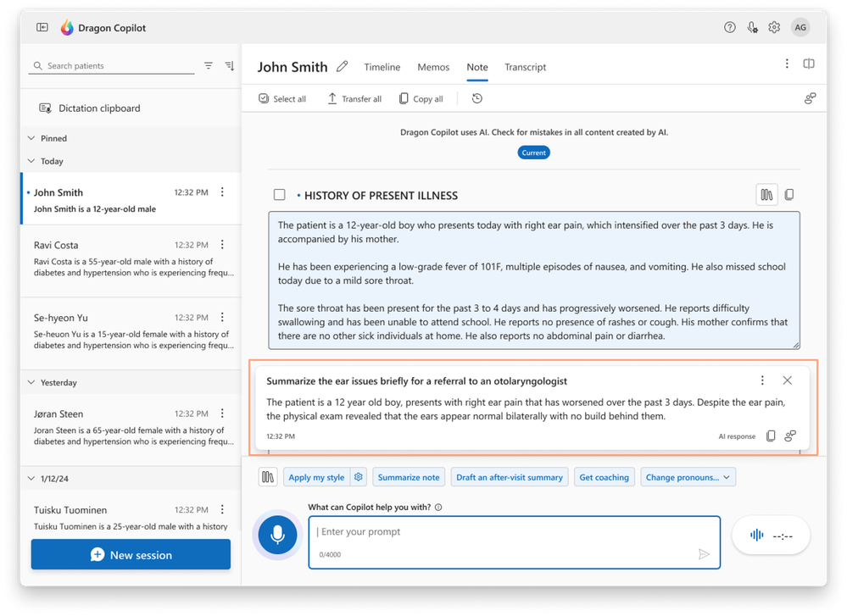
Task: Copy the History of Present Illness section
Action: pos(789,194)
